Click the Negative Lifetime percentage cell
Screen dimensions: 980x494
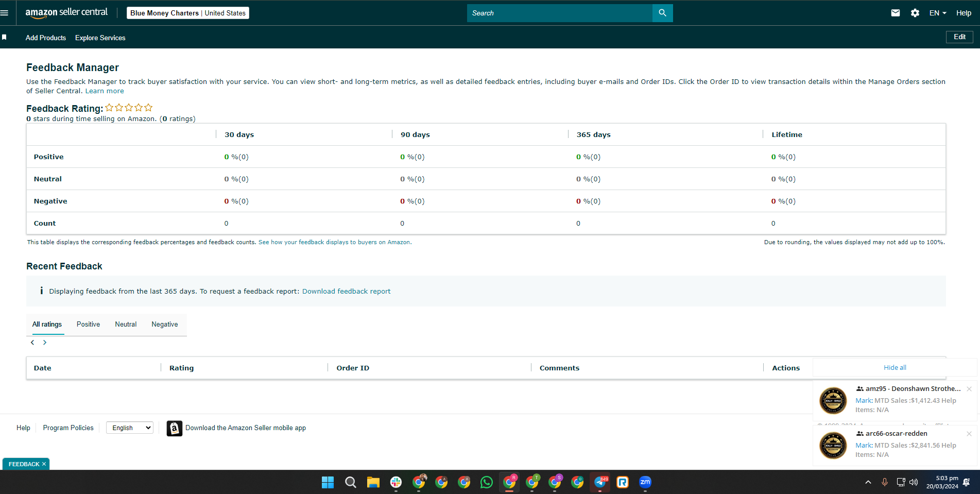783,201
